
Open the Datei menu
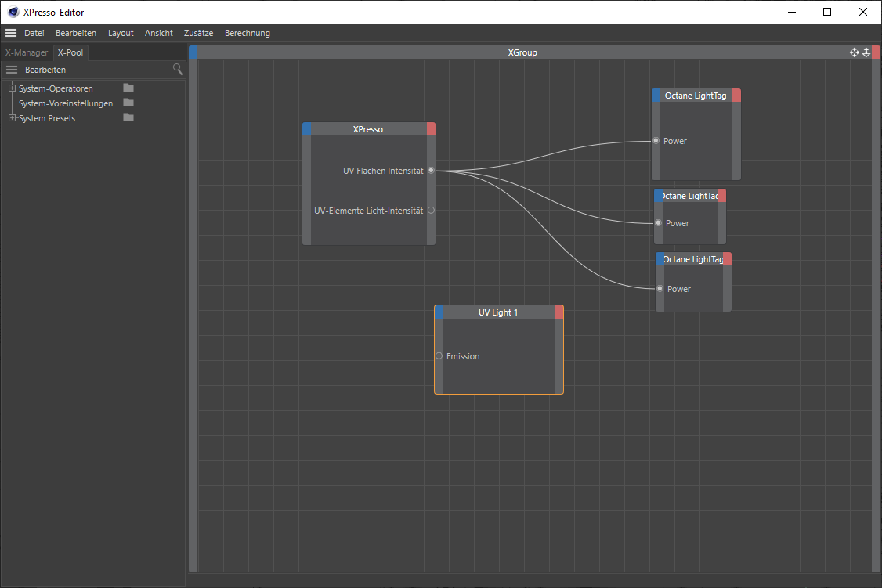[x=34, y=33]
